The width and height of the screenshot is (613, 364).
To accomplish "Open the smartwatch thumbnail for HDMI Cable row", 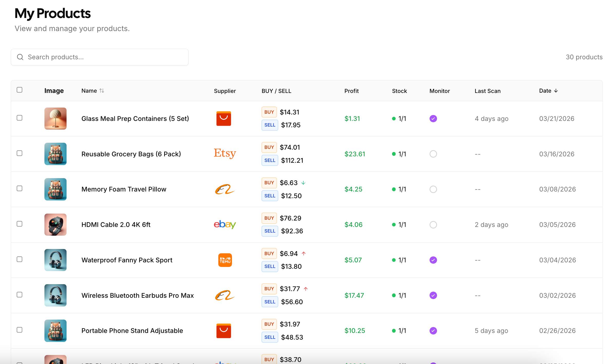I will coord(55,224).
